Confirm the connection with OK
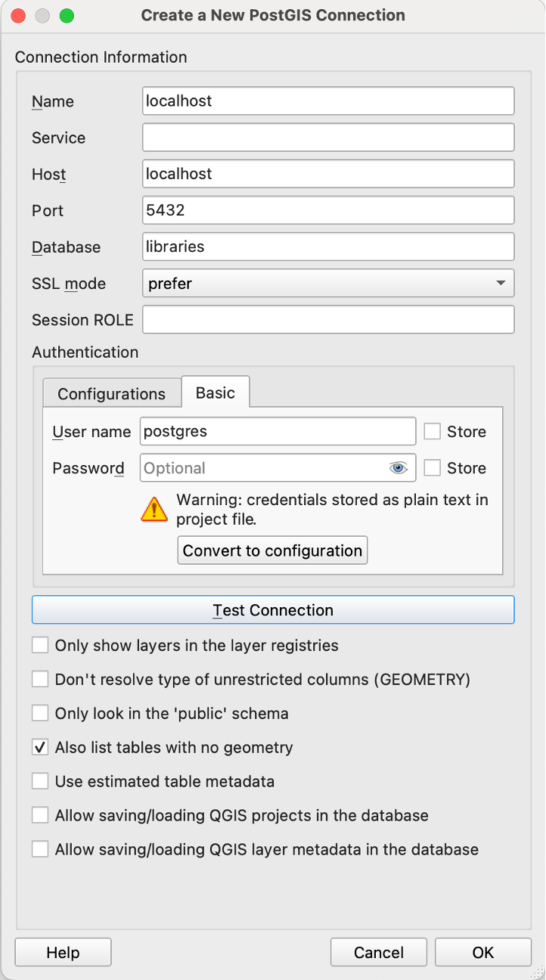This screenshot has height=980, width=546. click(x=483, y=953)
